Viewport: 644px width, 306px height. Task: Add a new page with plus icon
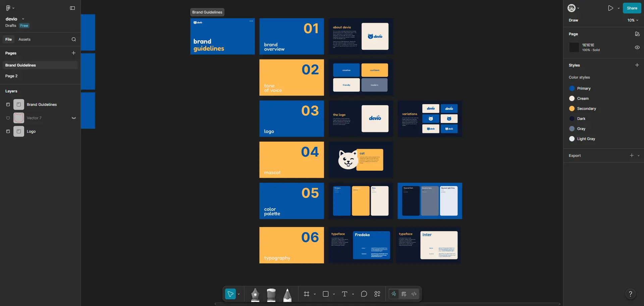[x=73, y=53]
